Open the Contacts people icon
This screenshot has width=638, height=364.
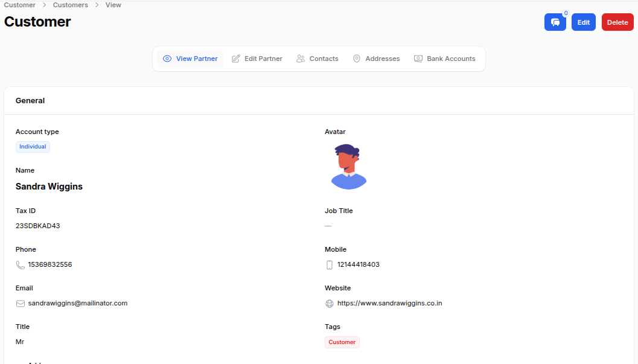300,58
